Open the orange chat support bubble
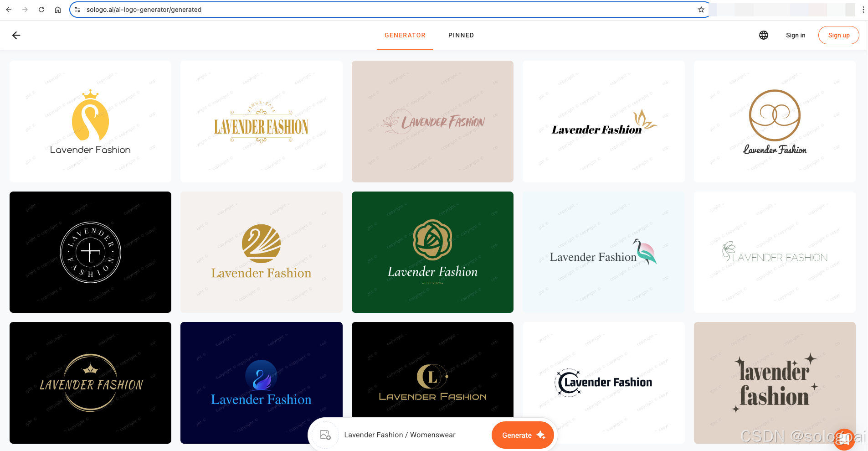The height and width of the screenshot is (451, 868). tap(844, 440)
